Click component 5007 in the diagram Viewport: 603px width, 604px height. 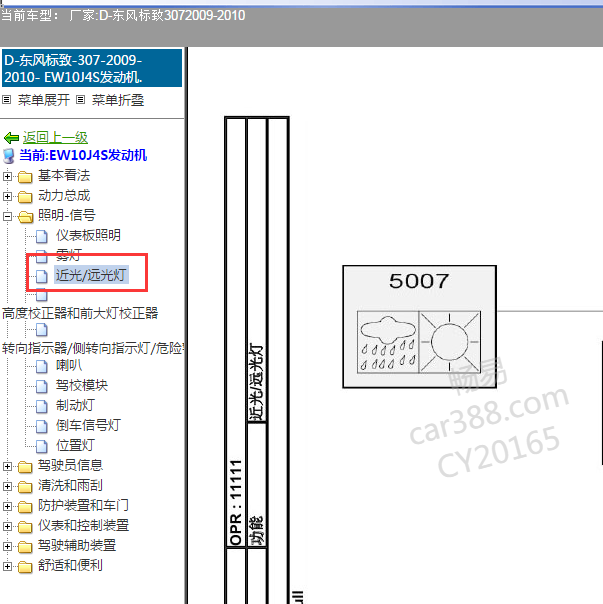(x=419, y=327)
